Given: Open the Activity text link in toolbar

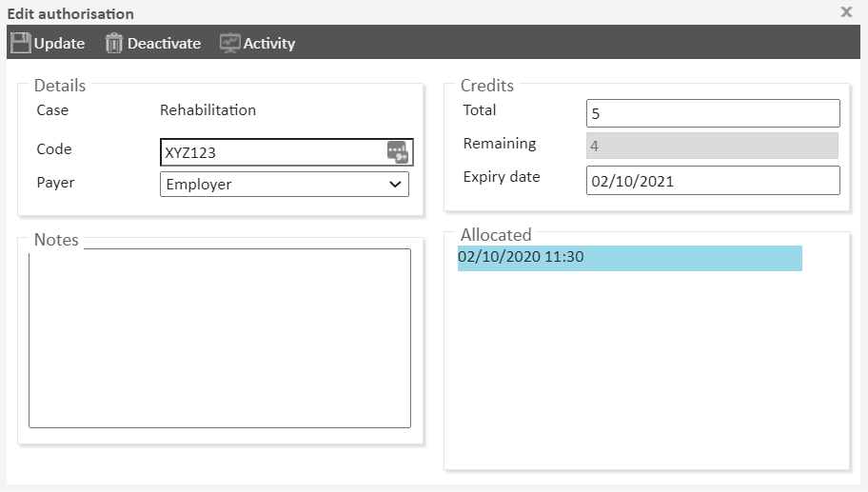Looking at the screenshot, I should coord(269,44).
